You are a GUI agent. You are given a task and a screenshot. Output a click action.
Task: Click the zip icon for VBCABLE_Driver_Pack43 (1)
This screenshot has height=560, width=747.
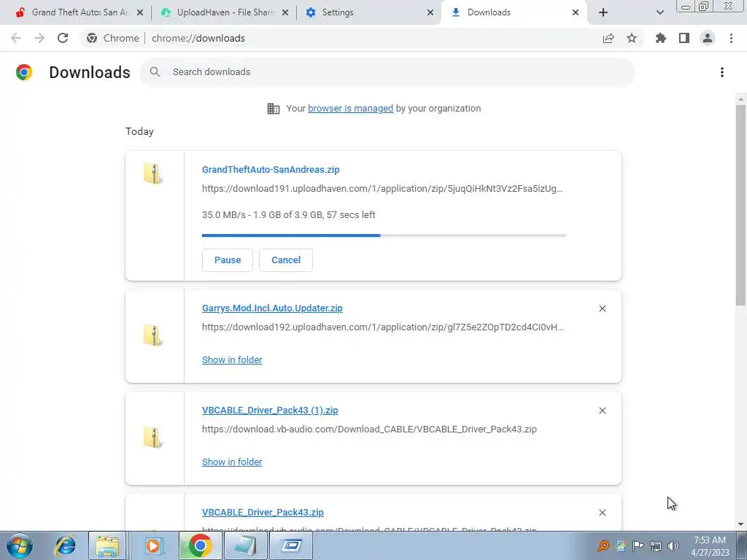coord(153,437)
